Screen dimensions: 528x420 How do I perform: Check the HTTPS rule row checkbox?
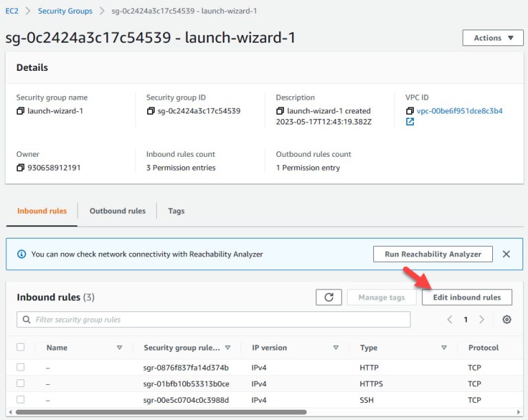(x=21, y=383)
